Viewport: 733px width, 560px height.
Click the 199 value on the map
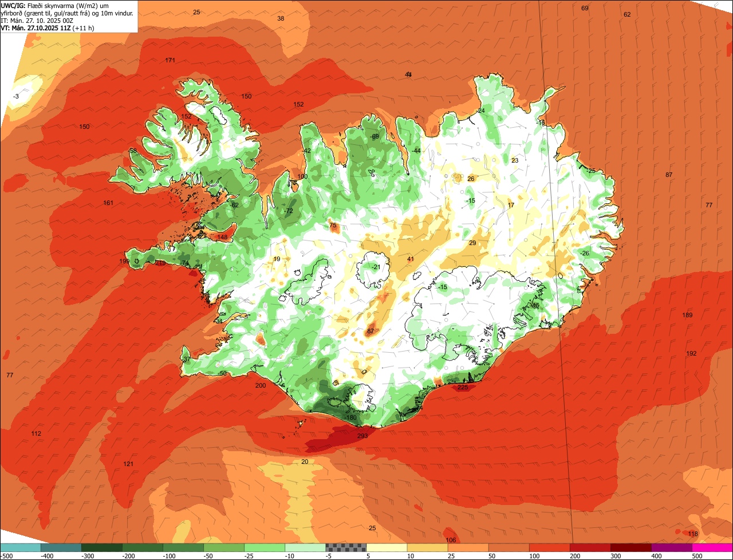click(124, 261)
